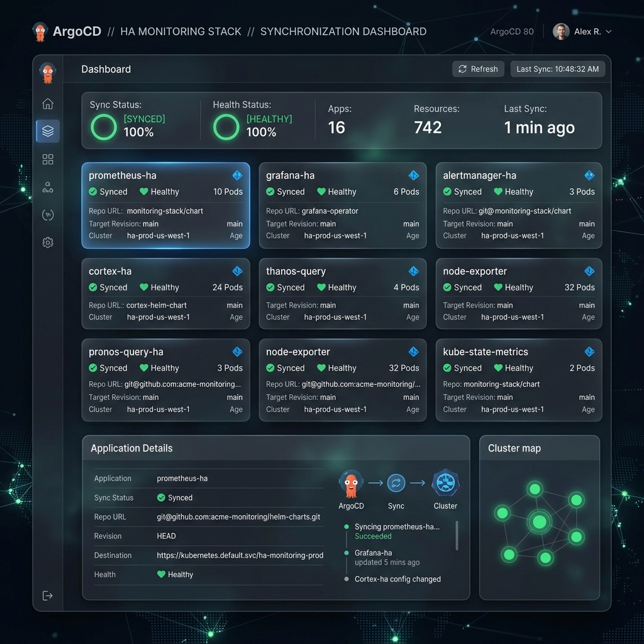Click the ArgoCD octopus logo in header
644x644 pixels.
pyautogui.click(x=40, y=32)
